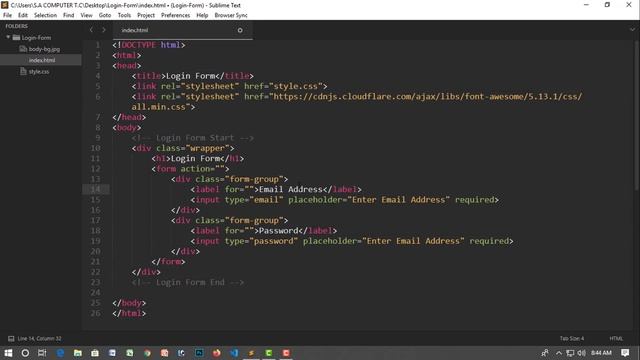
Task: Open the Find menu
Action: [69, 15]
